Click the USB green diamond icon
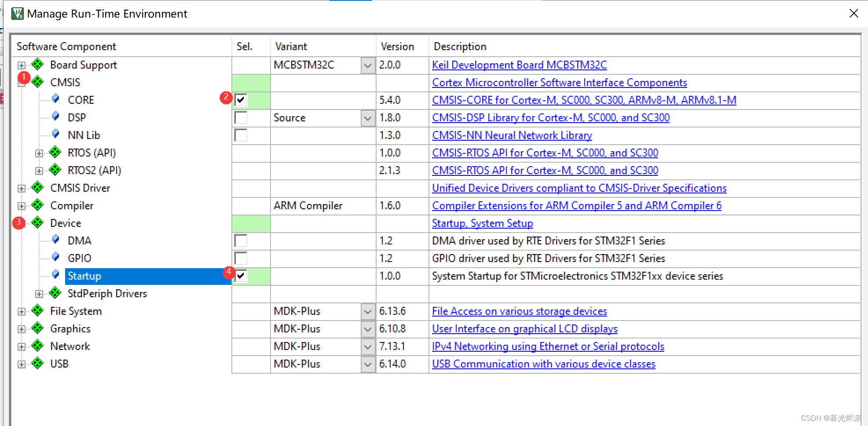 pyautogui.click(x=38, y=364)
